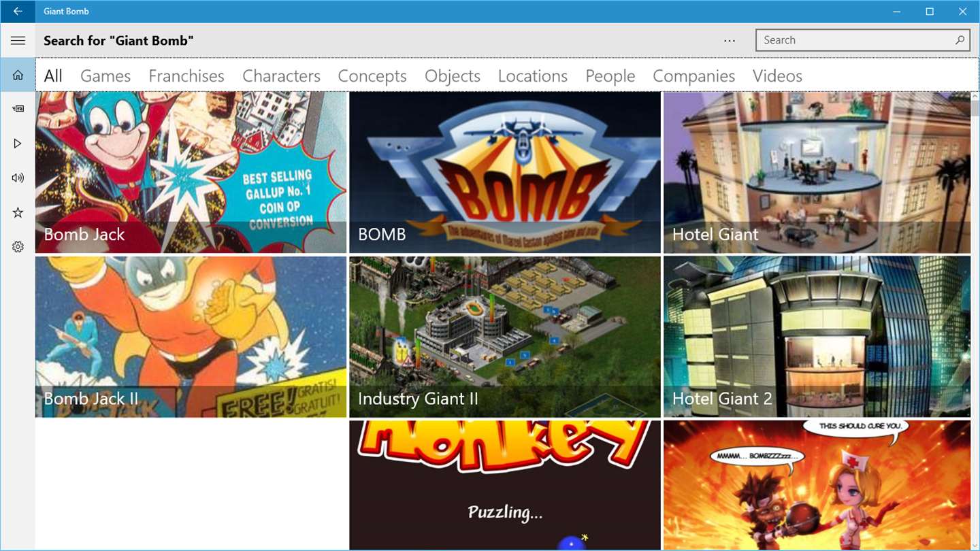Screen dimensions: 980x551
Task: Open the Characters tab
Action: [x=281, y=76]
